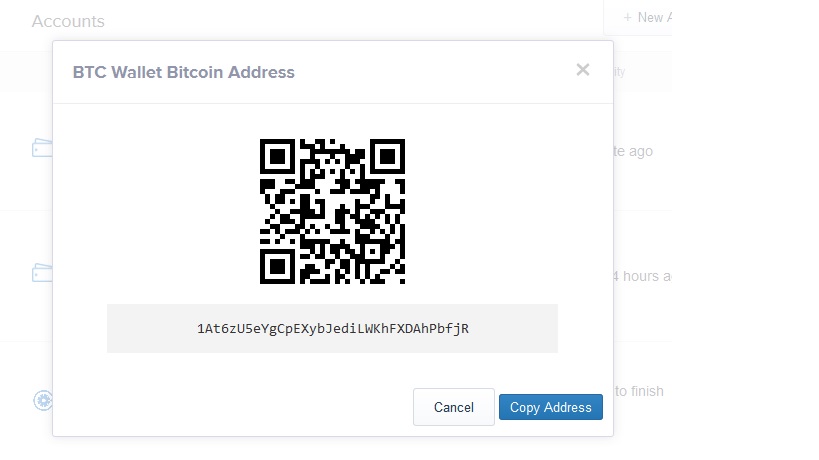The width and height of the screenshot is (819, 460).
Task: Click the second wallet icon in accounts list
Action: [42, 272]
